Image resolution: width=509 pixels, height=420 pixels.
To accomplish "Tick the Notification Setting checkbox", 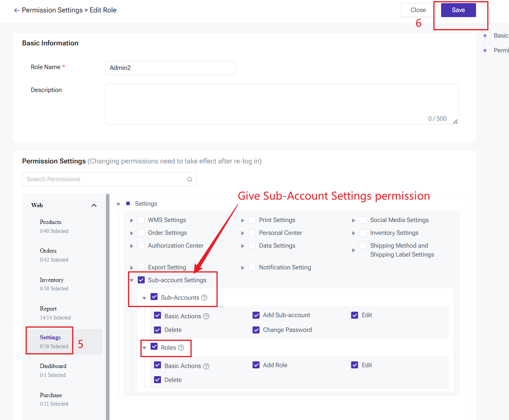I will pos(252,267).
